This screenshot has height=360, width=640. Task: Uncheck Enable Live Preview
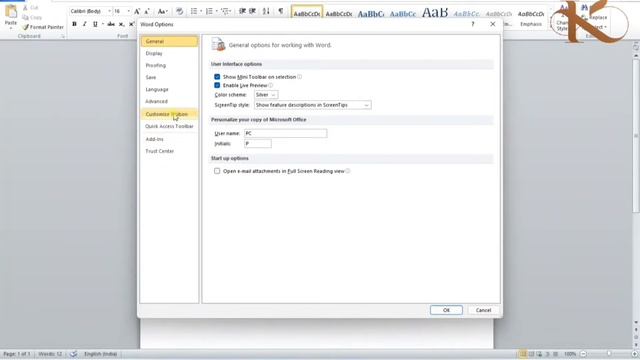click(x=217, y=85)
